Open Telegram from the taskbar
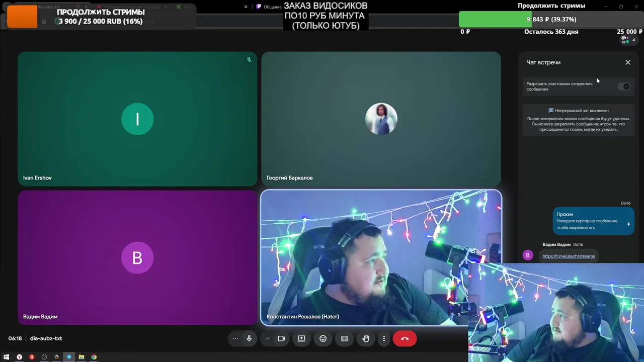The width and height of the screenshot is (644, 362). [69, 357]
